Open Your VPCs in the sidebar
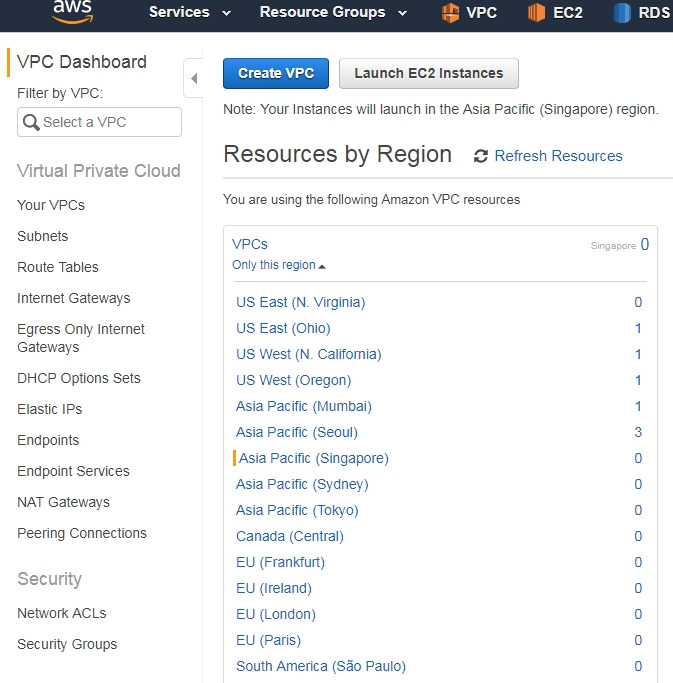Image resolution: width=673 pixels, height=683 pixels. [x=51, y=205]
